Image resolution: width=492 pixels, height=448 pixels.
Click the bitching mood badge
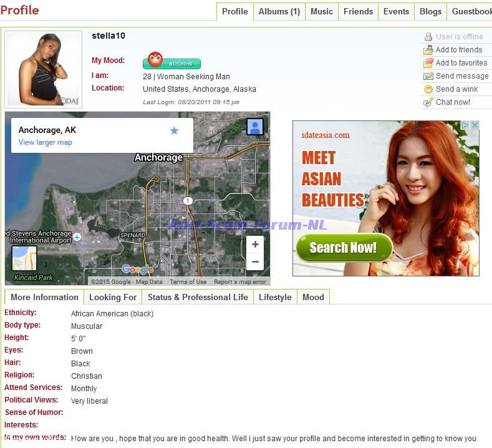[172, 62]
